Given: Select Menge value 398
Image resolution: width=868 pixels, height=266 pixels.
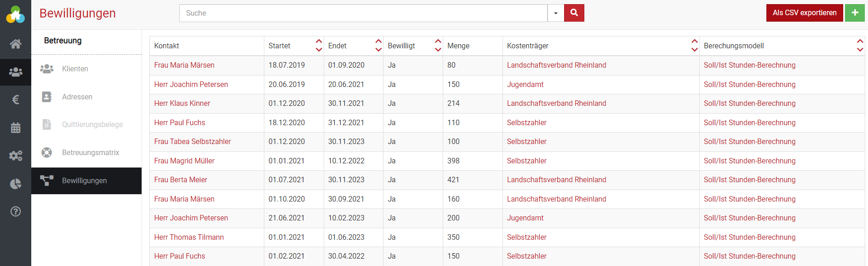Looking at the screenshot, I should [453, 161].
